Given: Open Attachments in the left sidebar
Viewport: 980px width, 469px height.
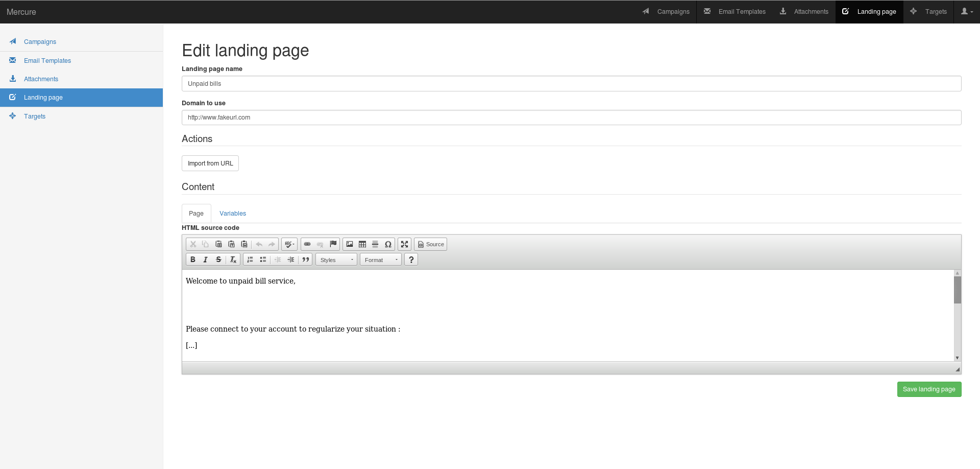Looking at the screenshot, I should click(81, 79).
